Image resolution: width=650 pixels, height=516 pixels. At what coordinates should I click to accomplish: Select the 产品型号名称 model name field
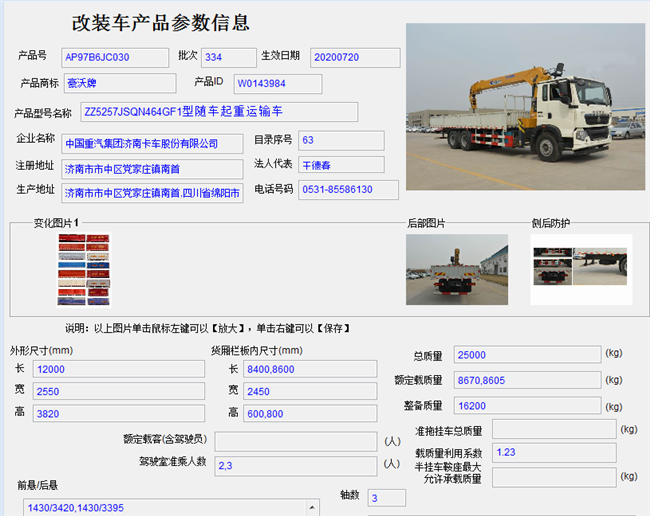[x=218, y=112]
